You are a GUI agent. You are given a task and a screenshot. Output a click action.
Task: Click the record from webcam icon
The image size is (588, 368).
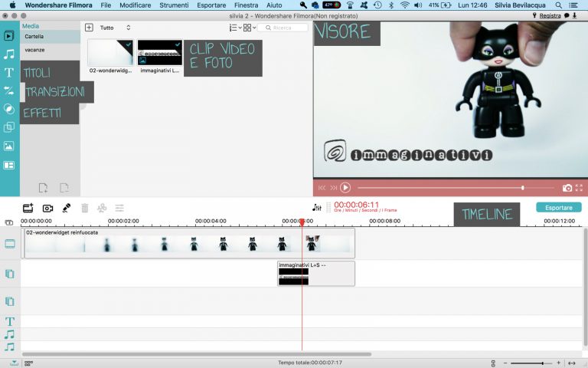(x=47, y=208)
